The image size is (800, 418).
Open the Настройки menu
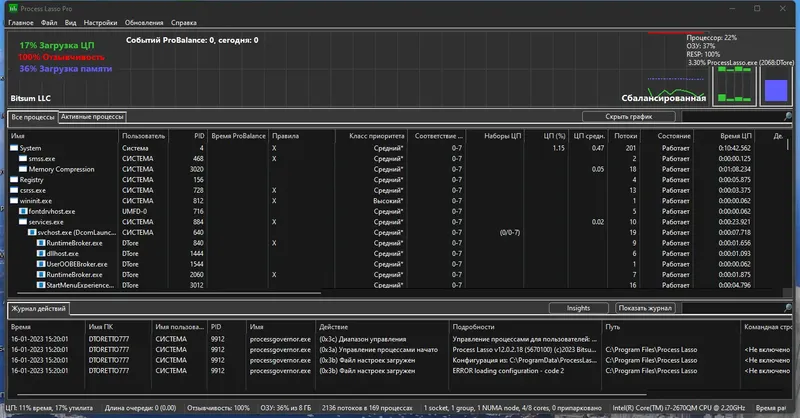point(100,22)
